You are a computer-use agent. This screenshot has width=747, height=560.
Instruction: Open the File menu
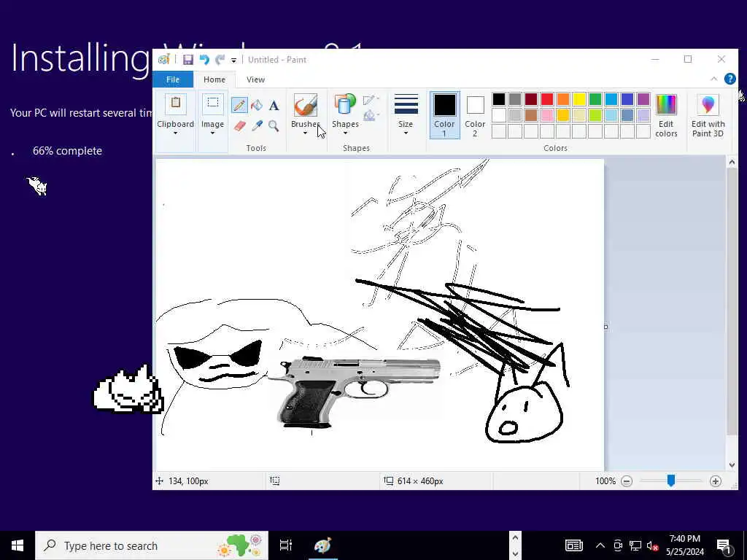[173, 79]
